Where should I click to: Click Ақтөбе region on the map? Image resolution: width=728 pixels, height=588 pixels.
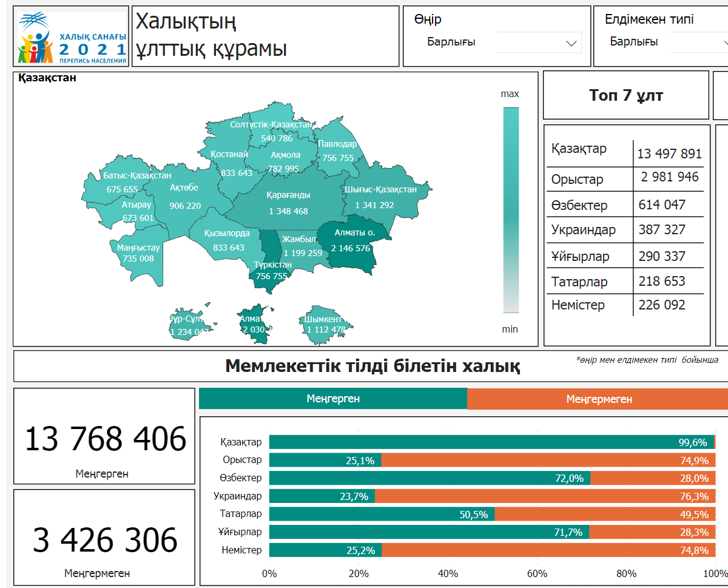[x=184, y=196]
